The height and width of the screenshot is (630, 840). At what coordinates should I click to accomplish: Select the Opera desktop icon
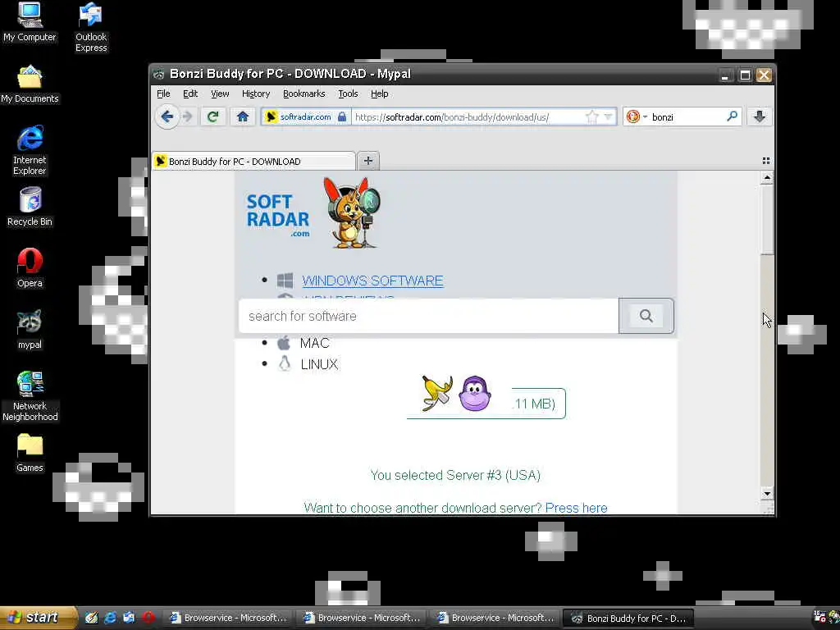pos(30,268)
